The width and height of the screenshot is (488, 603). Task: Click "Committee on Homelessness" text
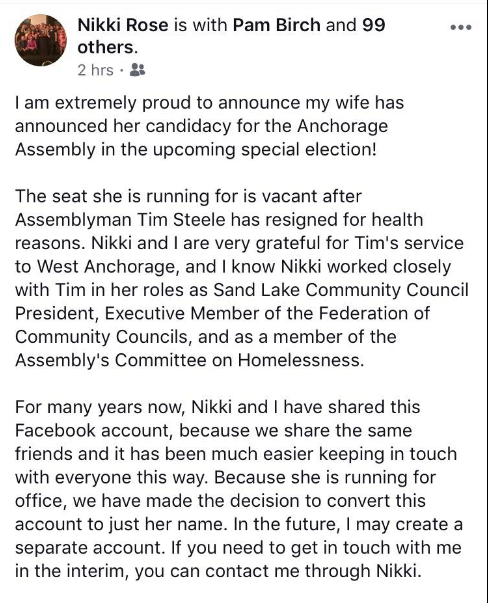point(239,361)
